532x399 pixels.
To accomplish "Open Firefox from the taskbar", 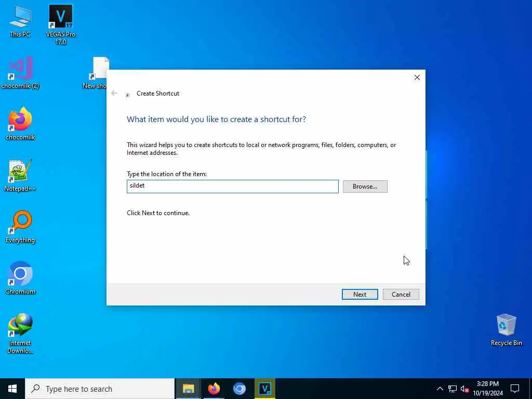I will [x=214, y=389].
